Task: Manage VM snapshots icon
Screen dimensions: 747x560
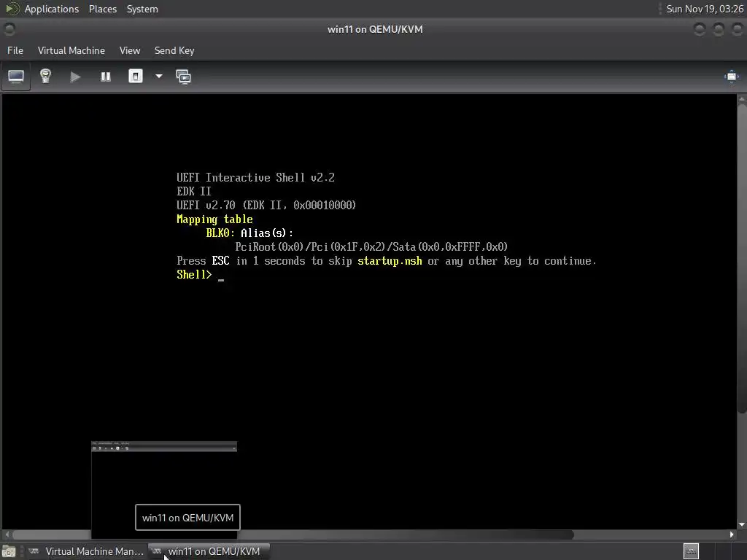Action: point(183,77)
